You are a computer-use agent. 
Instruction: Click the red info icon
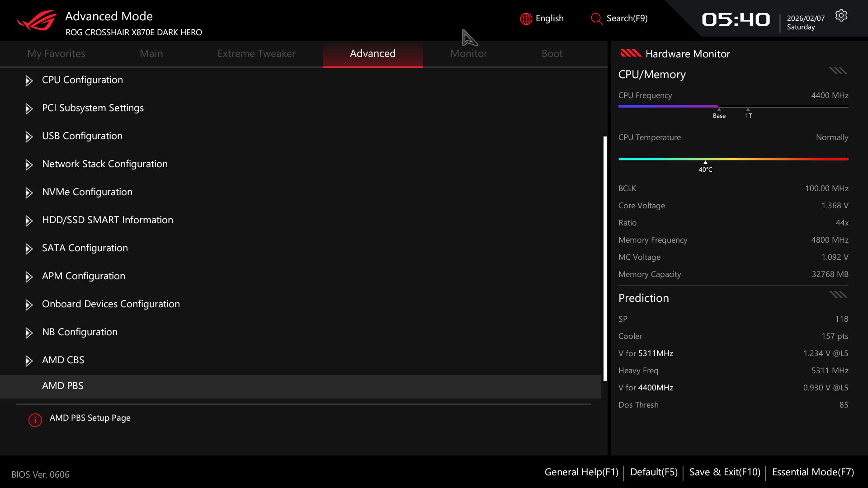[35, 420]
